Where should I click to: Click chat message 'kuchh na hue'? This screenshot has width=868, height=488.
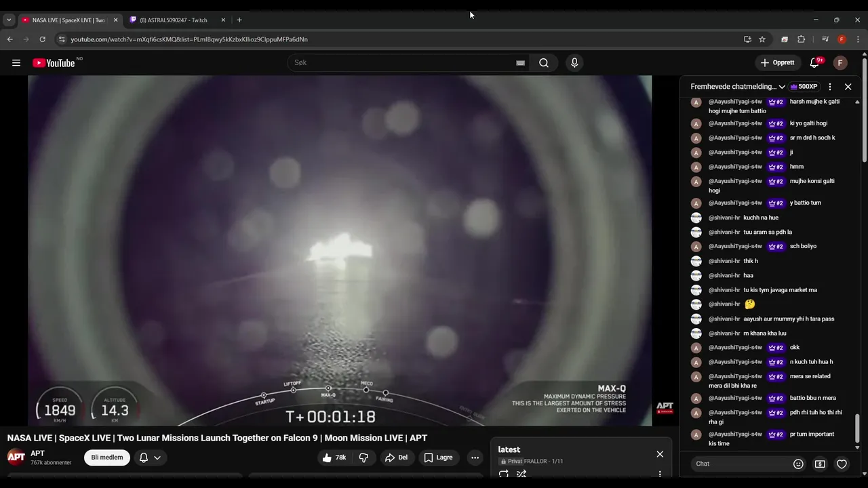coord(761,218)
